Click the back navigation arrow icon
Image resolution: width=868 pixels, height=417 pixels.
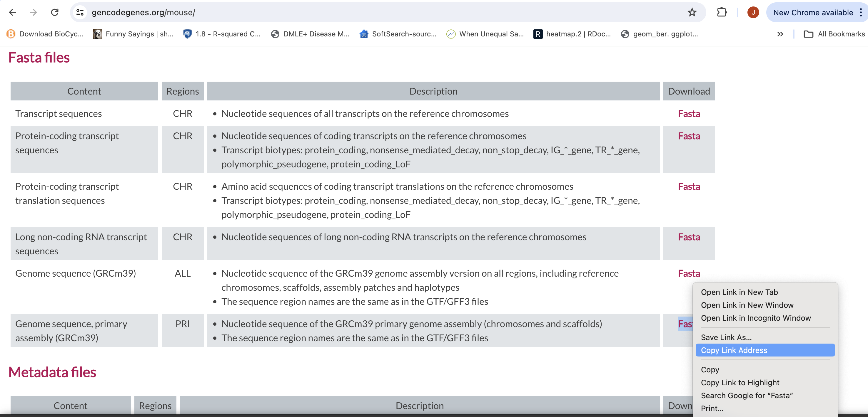(x=12, y=12)
